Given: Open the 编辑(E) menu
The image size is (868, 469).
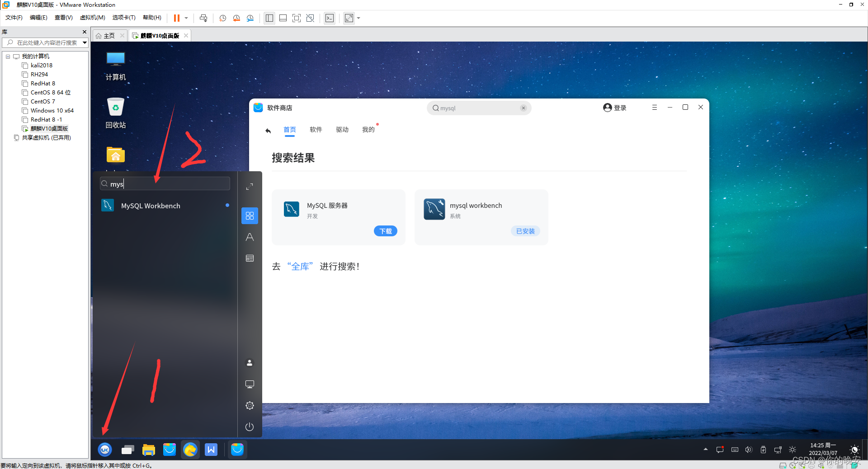Looking at the screenshot, I should coord(38,18).
